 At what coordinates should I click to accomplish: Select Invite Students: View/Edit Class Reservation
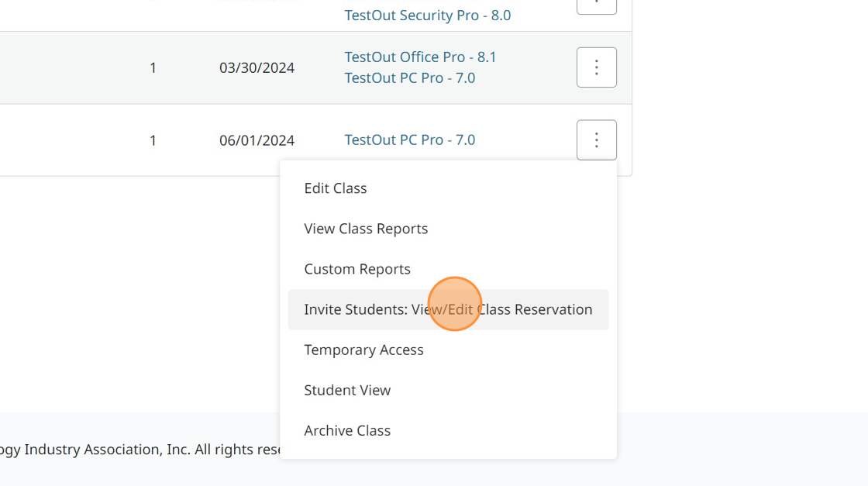tap(448, 309)
